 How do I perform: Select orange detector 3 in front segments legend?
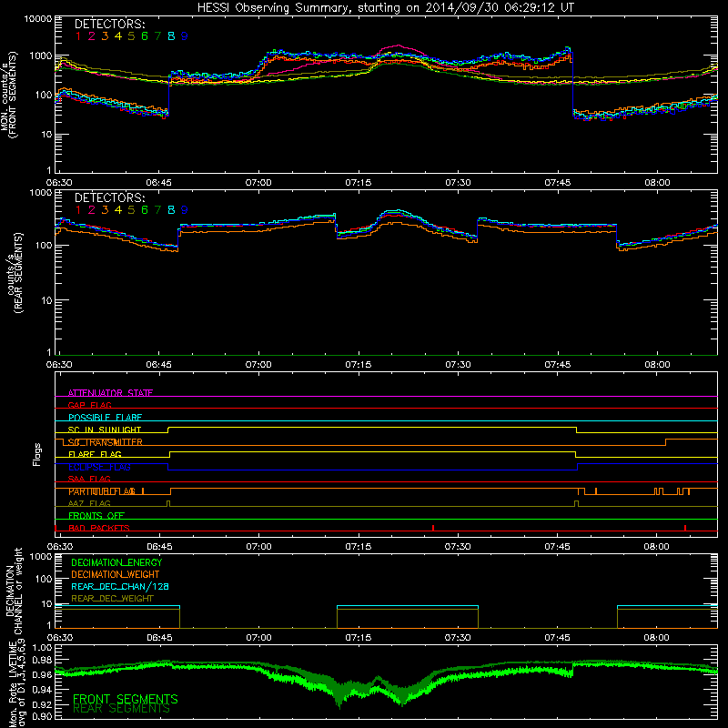click(x=105, y=36)
